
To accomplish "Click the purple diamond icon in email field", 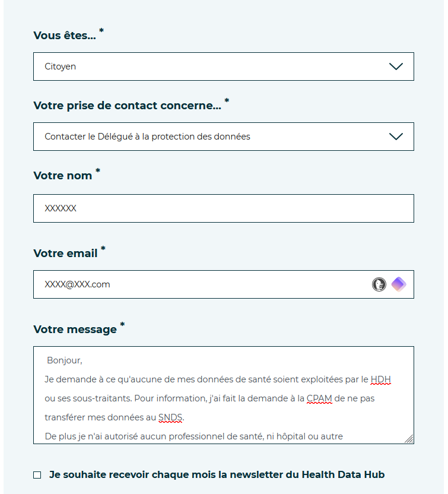I will click(x=399, y=284).
